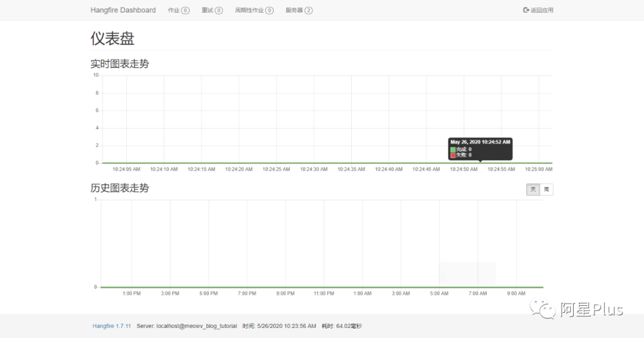Select the 周 week history toggle button
This screenshot has width=644, height=338.
point(546,190)
